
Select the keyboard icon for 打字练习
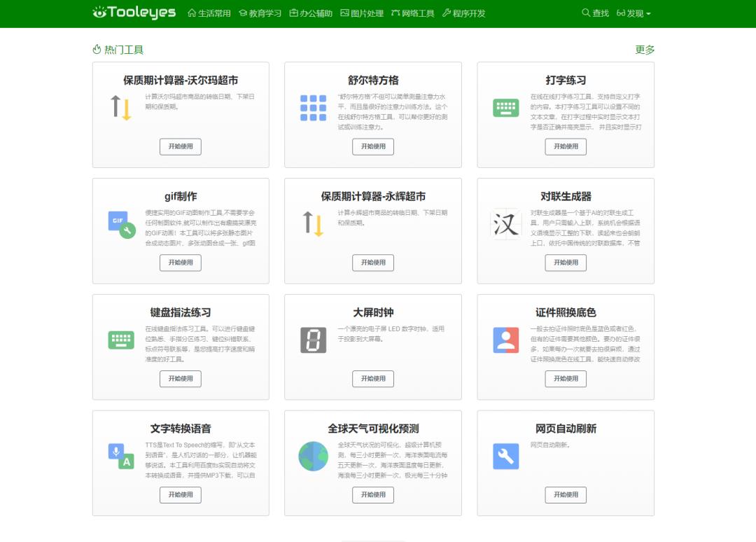tap(505, 108)
